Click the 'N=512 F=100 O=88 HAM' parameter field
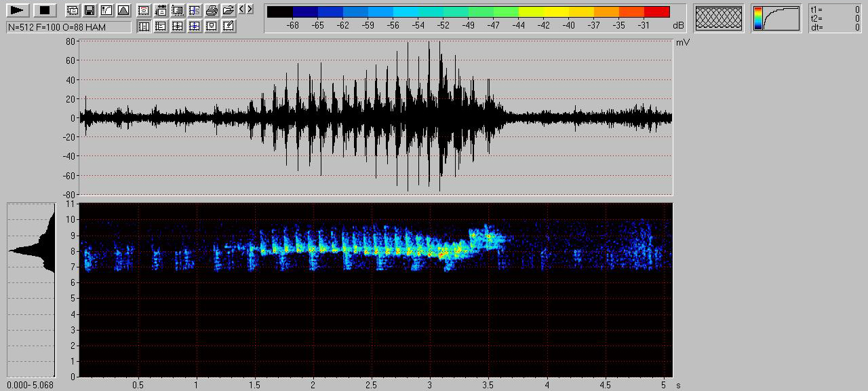868x391 pixels. coord(68,27)
